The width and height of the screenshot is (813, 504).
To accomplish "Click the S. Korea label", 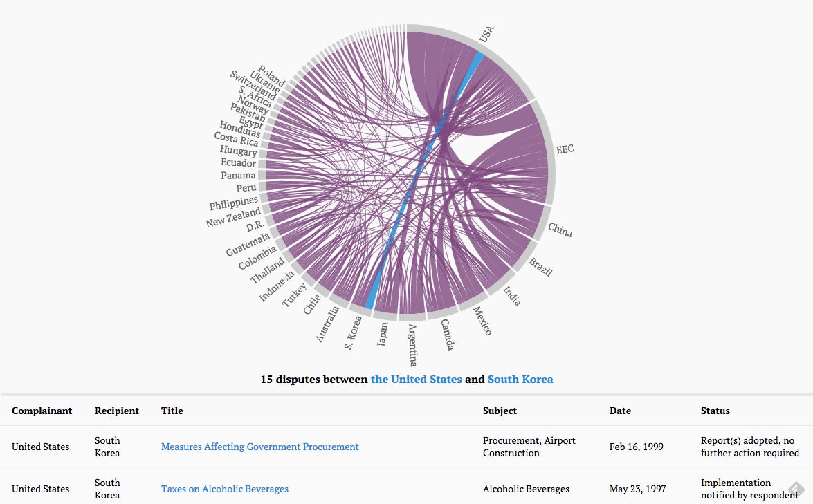I will pos(353,333).
